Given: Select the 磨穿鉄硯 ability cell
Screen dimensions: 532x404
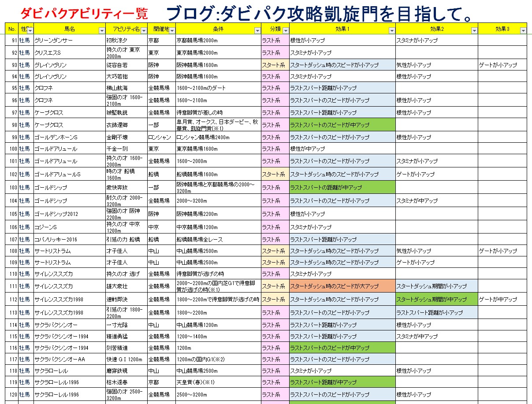Looking at the screenshot, I should point(126,371).
